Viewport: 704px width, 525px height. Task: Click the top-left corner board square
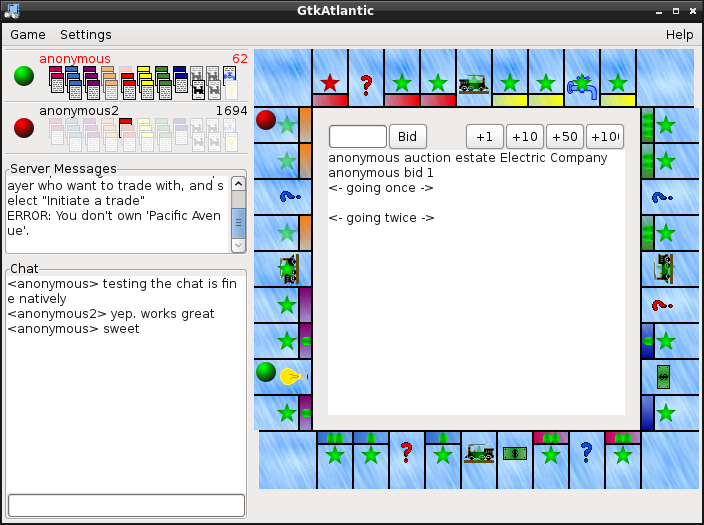283,78
